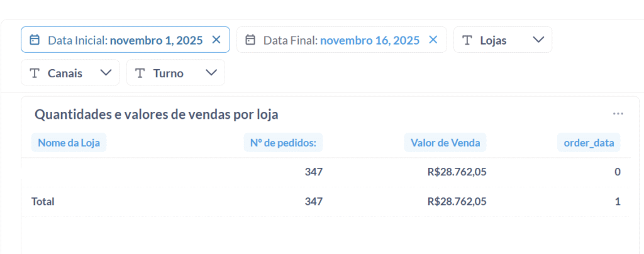Sort by Nome da Loja column
This screenshot has width=644, height=254.
click(x=69, y=143)
